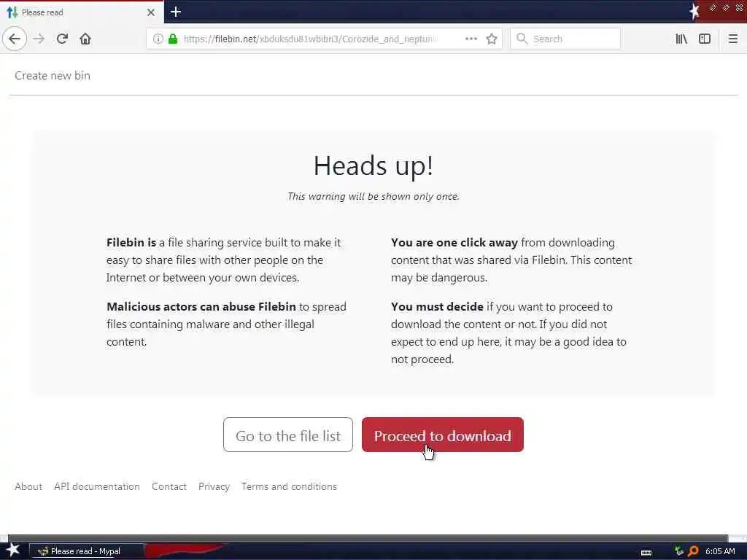Open the Privacy footer link
The width and height of the screenshot is (747, 560).
click(x=214, y=486)
